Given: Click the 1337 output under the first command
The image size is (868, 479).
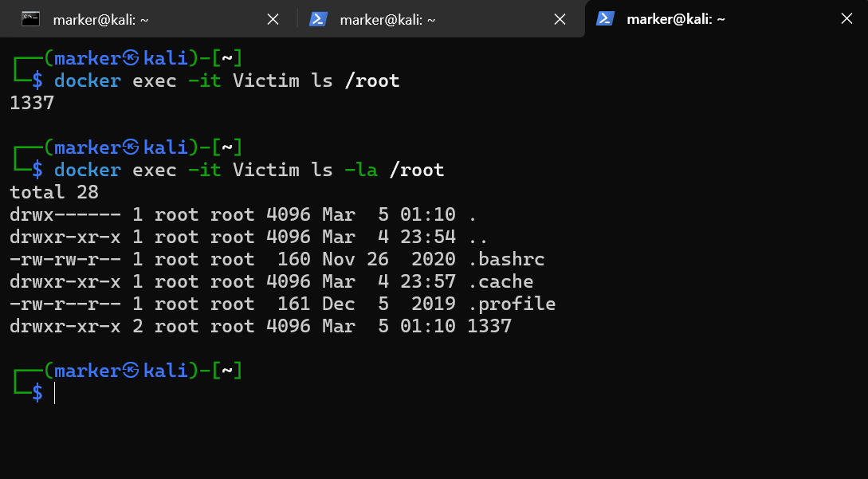Looking at the screenshot, I should point(32,103).
